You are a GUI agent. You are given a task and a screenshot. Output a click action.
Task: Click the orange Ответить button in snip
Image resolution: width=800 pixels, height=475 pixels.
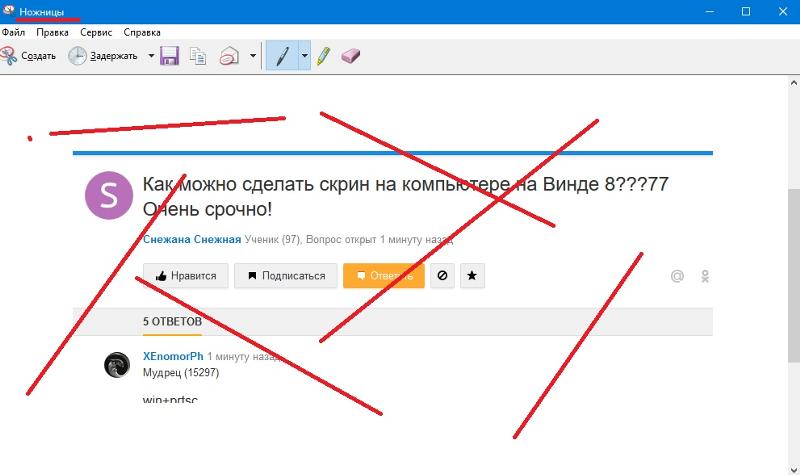[x=384, y=276]
